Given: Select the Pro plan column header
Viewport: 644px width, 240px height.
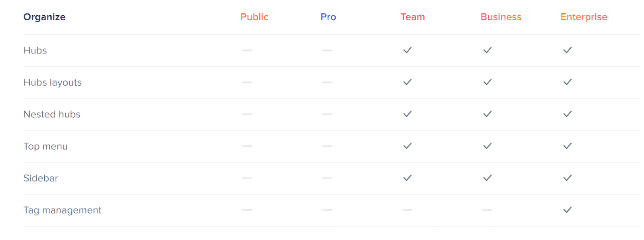Looking at the screenshot, I should tap(328, 17).
